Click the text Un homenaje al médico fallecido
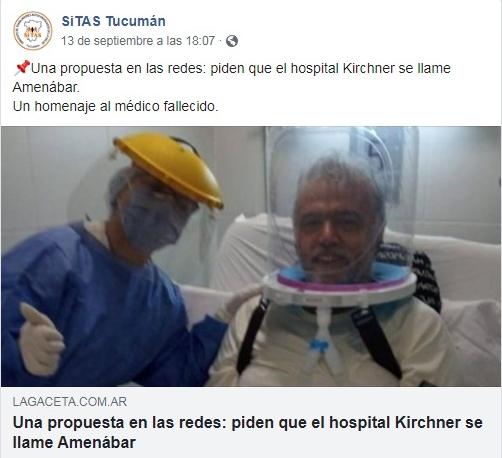This screenshot has width=502, height=458. click(x=115, y=106)
